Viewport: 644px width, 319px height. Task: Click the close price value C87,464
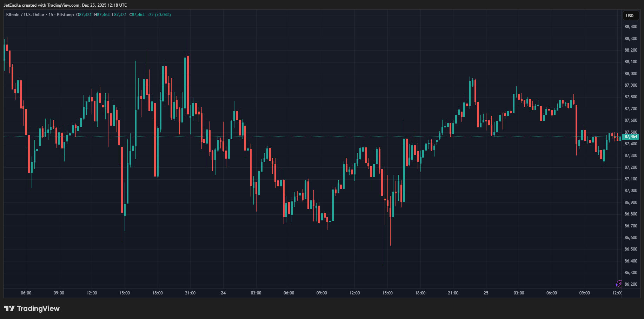click(x=137, y=15)
